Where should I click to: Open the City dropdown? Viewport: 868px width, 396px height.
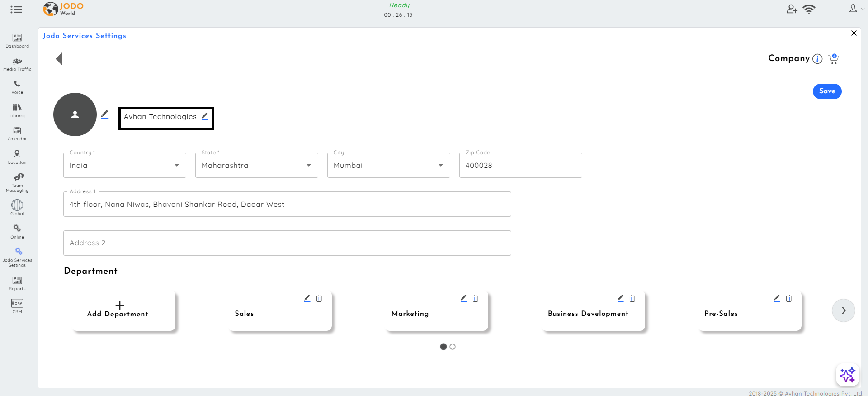[389, 165]
